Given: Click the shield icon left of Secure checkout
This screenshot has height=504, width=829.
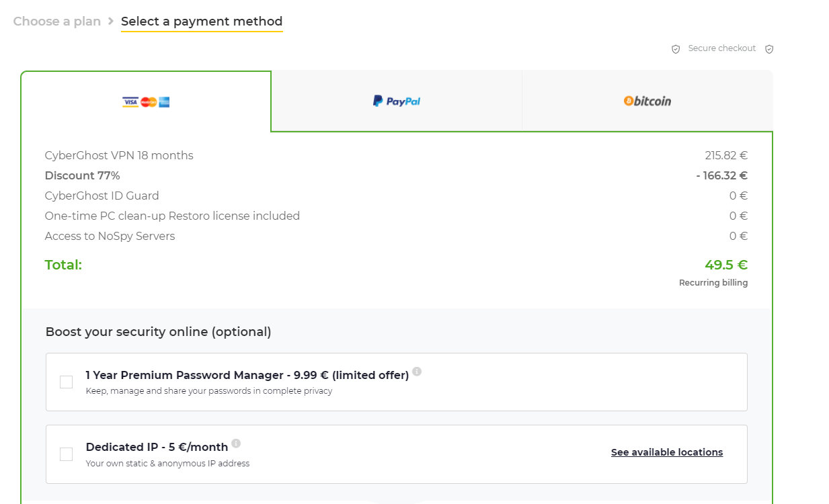Looking at the screenshot, I should click(x=676, y=49).
